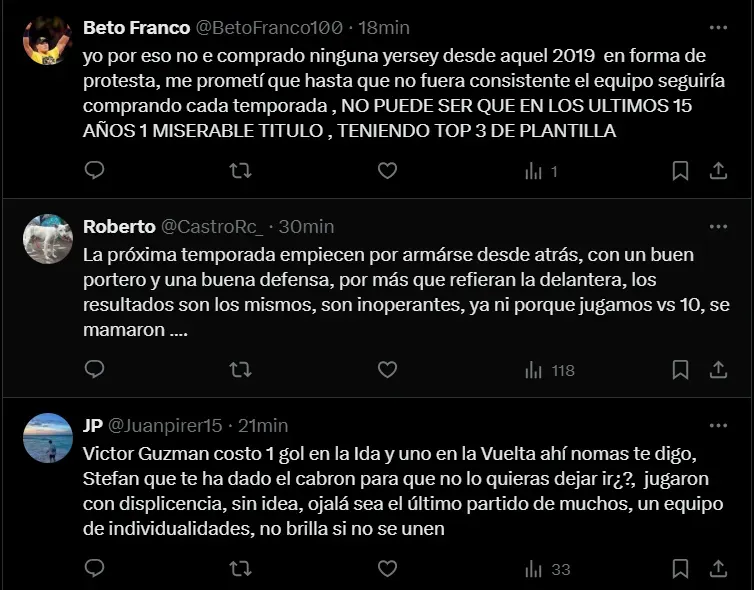The height and width of the screenshot is (590, 754).
Task: Bookmark JP's tweet
Action: tap(680, 569)
